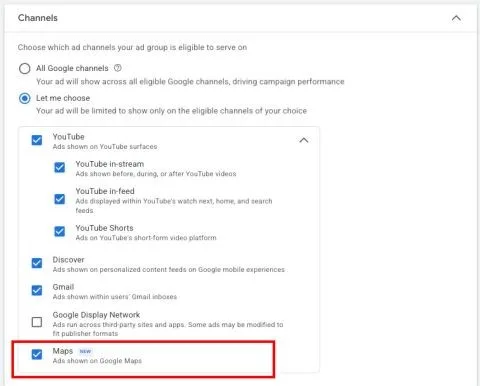The width and height of the screenshot is (480, 386).
Task: Open help icon beside All Google channels
Action: click(x=118, y=68)
